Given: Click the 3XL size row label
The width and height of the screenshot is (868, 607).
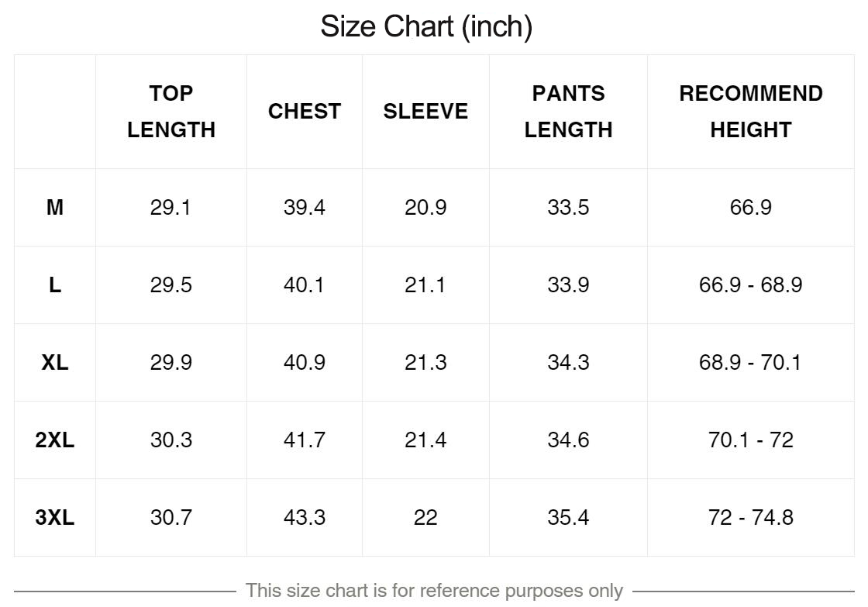Looking at the screenshot, I should (x=55, y=517).
